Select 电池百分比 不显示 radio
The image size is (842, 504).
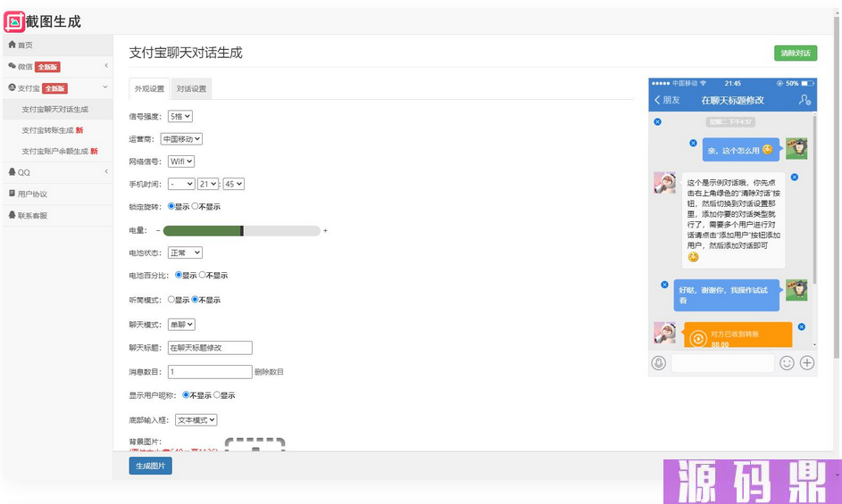203,275
